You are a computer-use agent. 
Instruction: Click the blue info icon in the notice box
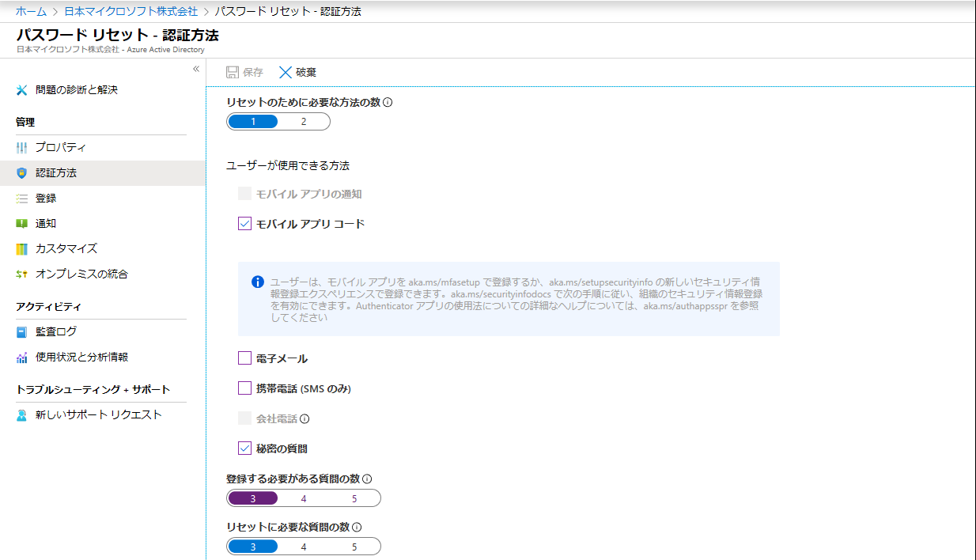258,282
